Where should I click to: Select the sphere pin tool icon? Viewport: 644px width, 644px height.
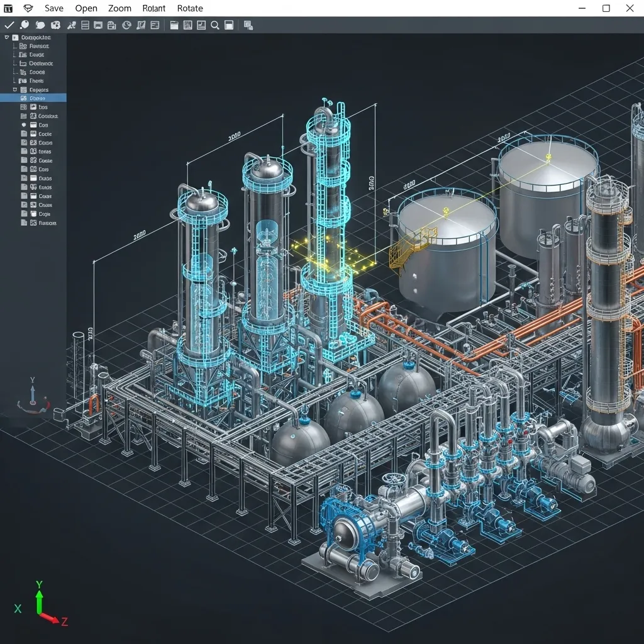pos(25,25)
